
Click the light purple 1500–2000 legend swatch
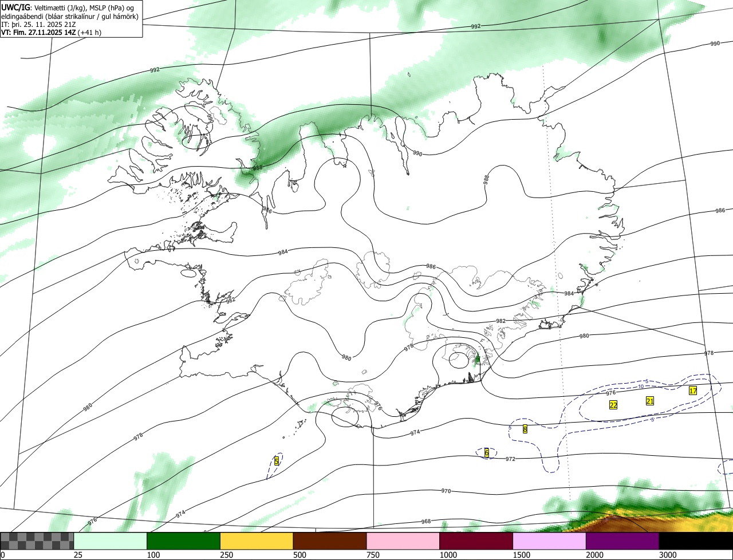550,541
